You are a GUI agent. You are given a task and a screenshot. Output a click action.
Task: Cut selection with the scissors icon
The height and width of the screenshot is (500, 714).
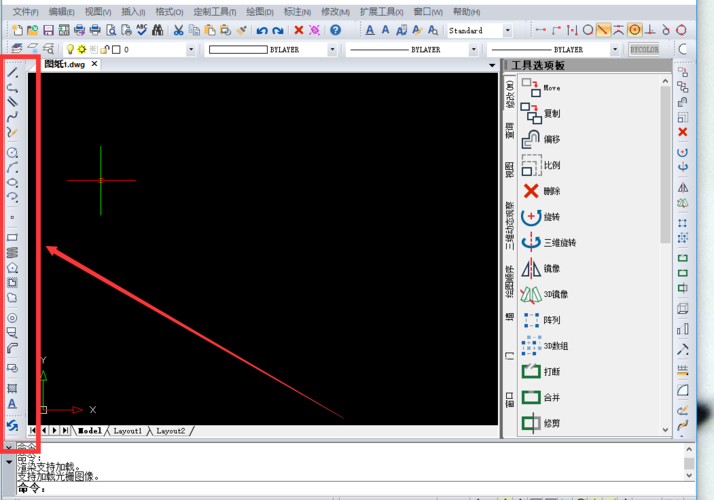tap(178, 30)
